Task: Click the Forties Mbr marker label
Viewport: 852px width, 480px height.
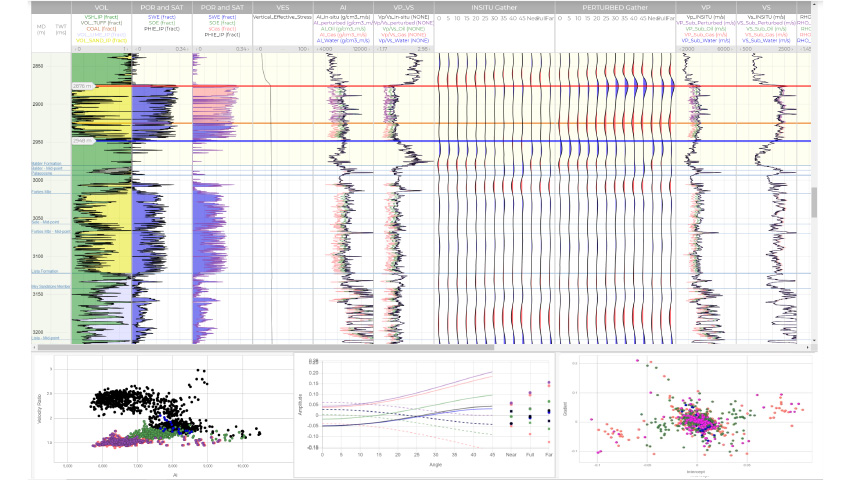Action: click(x=41, y=192)
